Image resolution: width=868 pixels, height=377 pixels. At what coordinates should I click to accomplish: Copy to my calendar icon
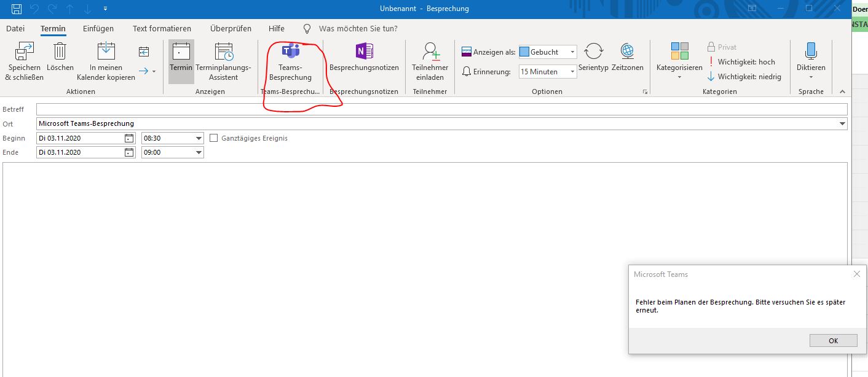(x=106, y=52)
